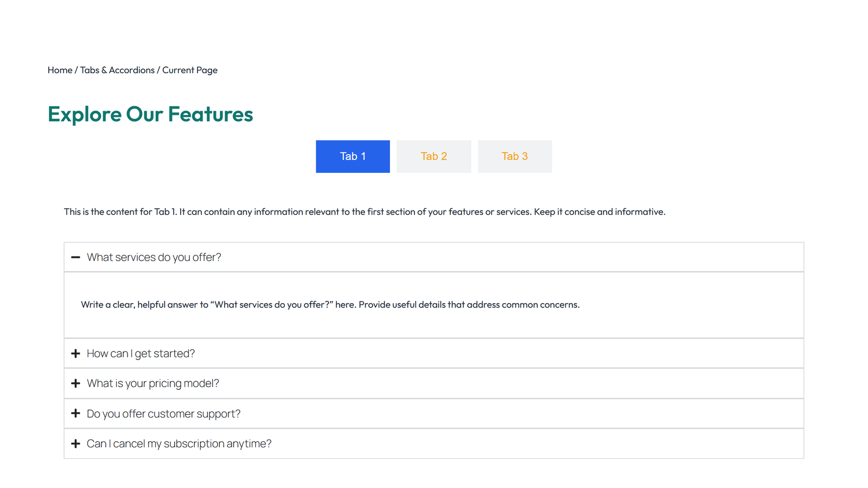Switch to Tab 2
The image size is (868, 488).
[x=433, y=157]
